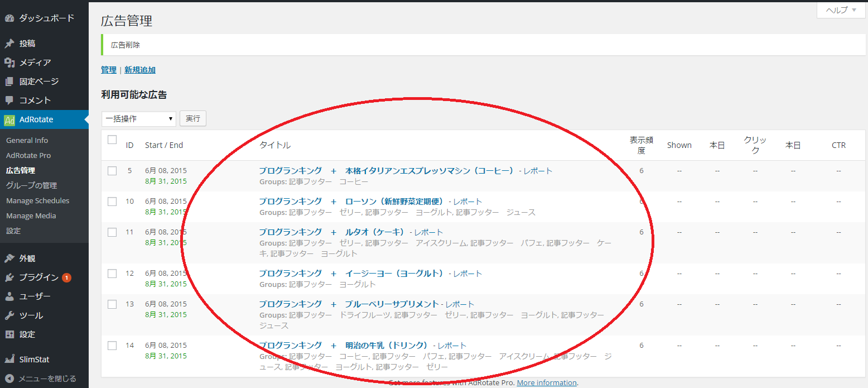Open レポート for 明治の牛乳 ad

click(x=452, y=346)
